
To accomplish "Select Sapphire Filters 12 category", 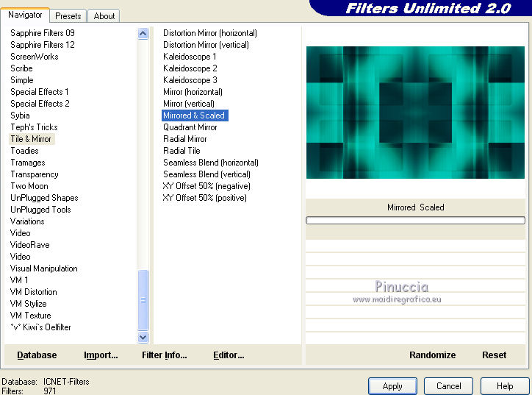I will point(43,45).
